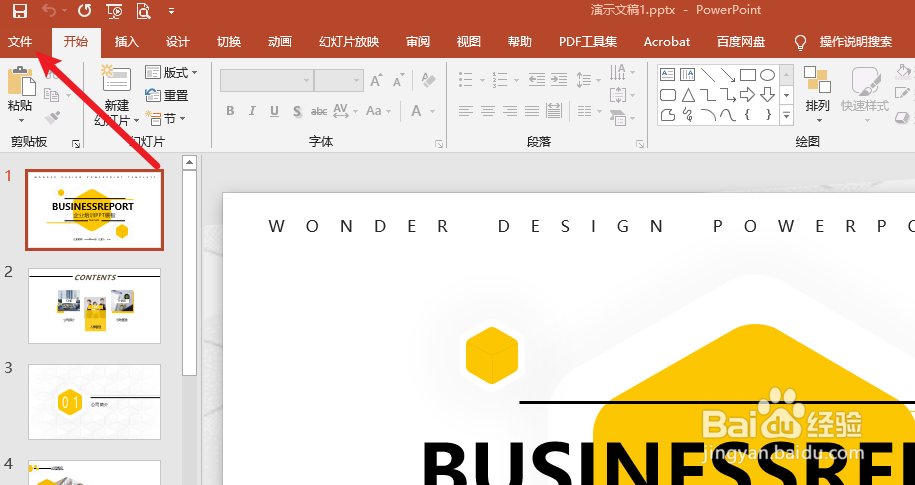Open the 版式 layout dropdown
The image size is (915, 485).
(171, 72)
